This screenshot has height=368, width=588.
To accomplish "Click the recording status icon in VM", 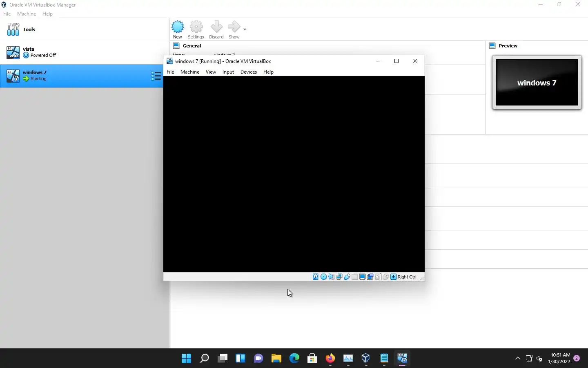I will (x=370, y=277).
